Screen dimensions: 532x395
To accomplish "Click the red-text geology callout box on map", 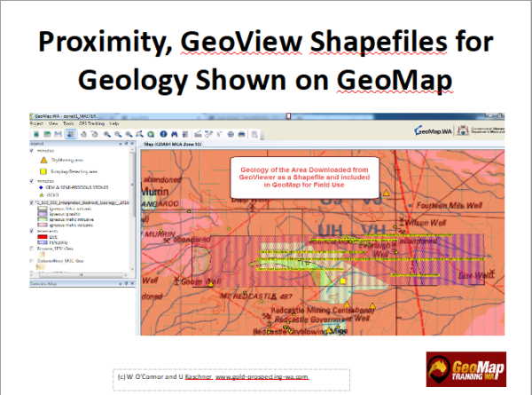I will 304,178.
